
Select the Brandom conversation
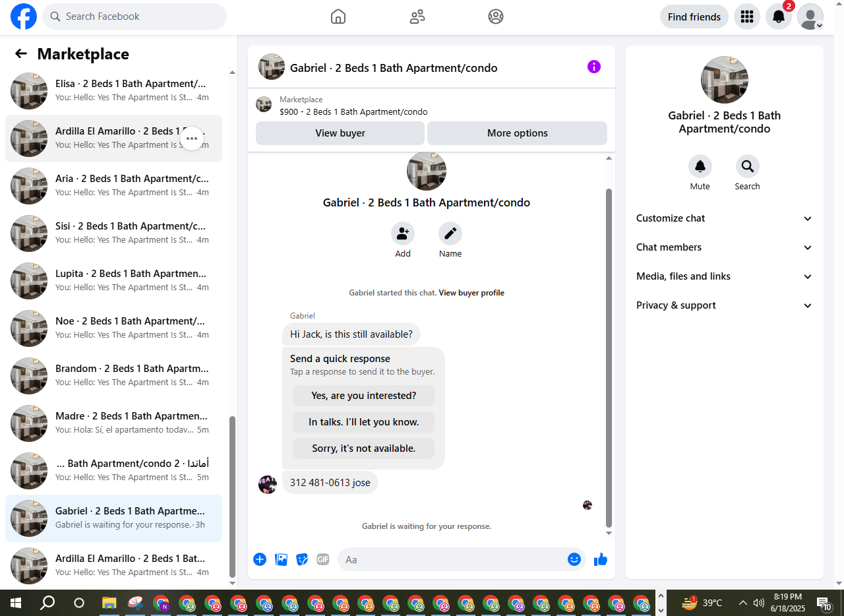[x=113, y=376]
